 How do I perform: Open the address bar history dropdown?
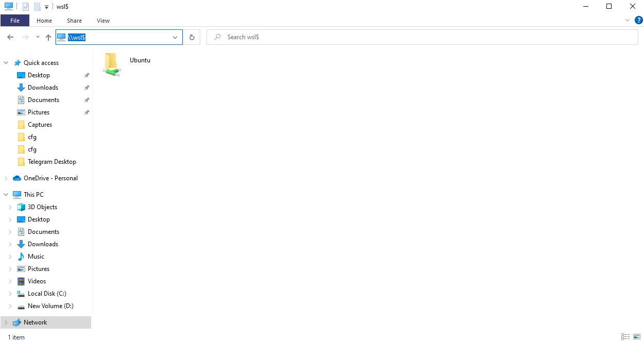[x=175, y=37]
